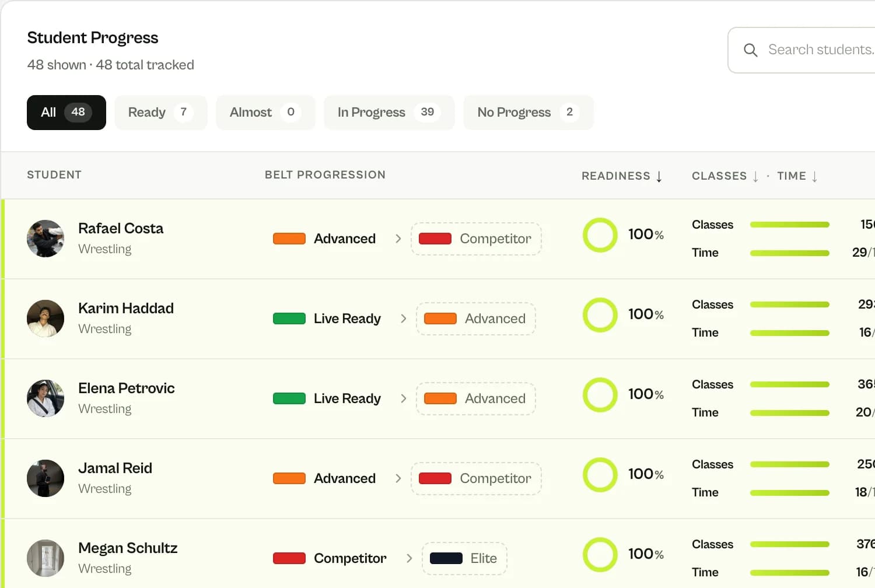Click Megan Schultz's readiness ring icon
Viewport: 875px width, 588px height.
click(x=600, y=555)
